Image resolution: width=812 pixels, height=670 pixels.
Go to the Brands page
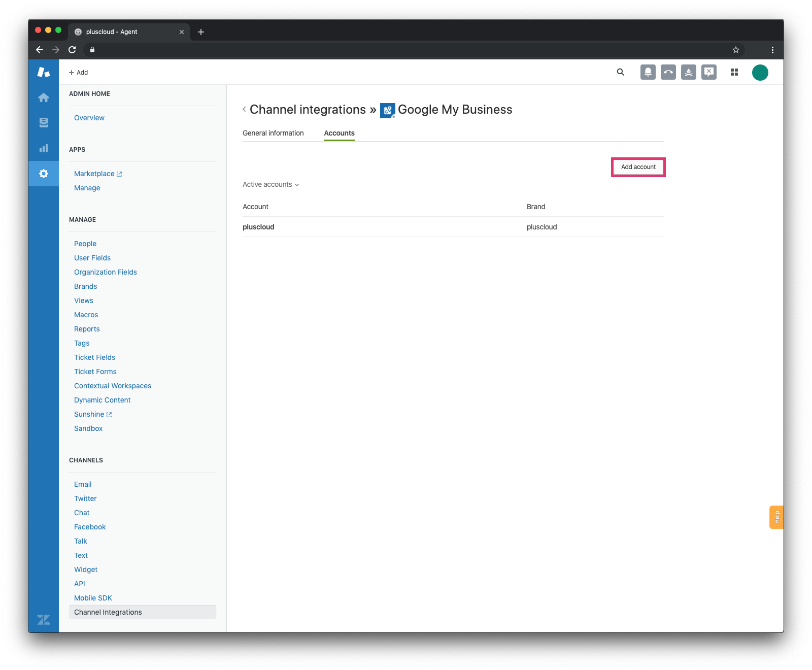coord(85,286)
